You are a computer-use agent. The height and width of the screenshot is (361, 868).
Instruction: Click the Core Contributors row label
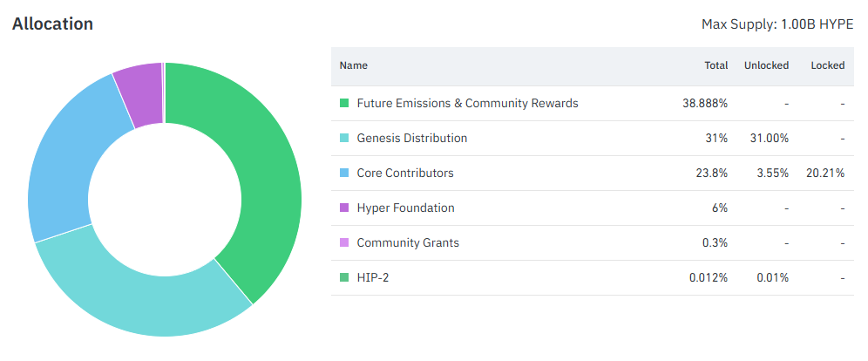[x=405, y=173]
